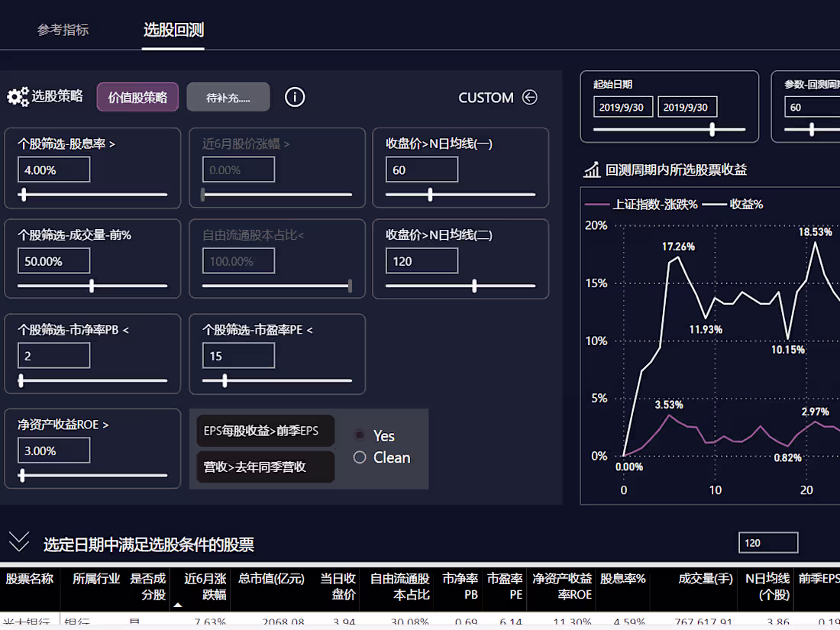Click the 17.26% data label on chart
This screenshot has height=630, width=840.
pyautogui.click(x=678, y=247)
